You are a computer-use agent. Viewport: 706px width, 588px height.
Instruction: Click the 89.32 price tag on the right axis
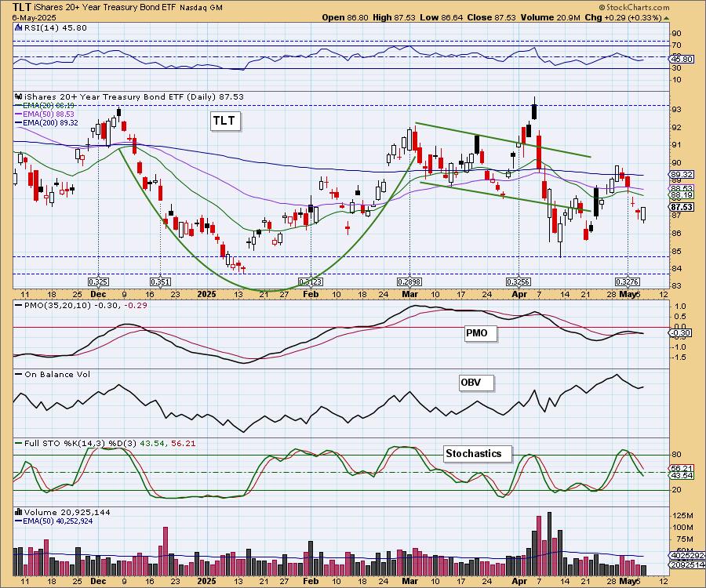[x=682, y=175]
